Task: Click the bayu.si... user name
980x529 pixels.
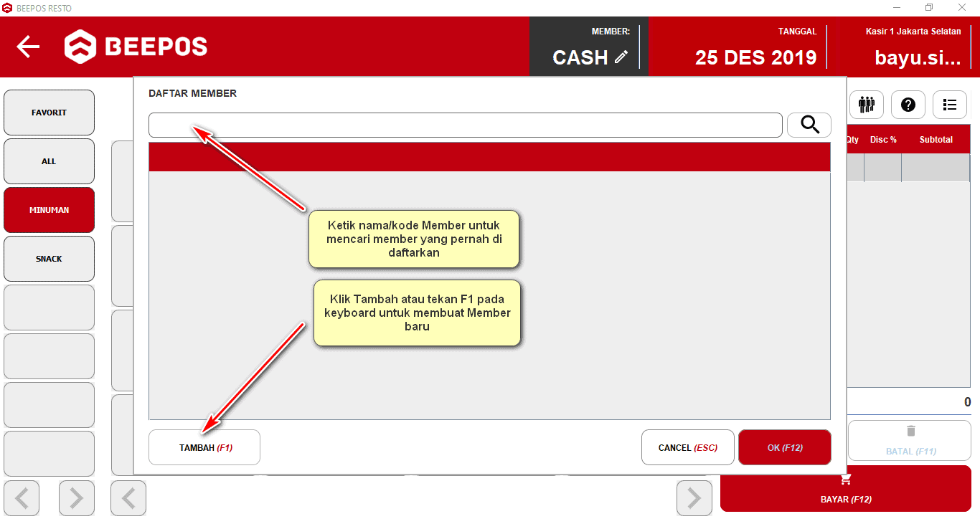Action: 918,57
